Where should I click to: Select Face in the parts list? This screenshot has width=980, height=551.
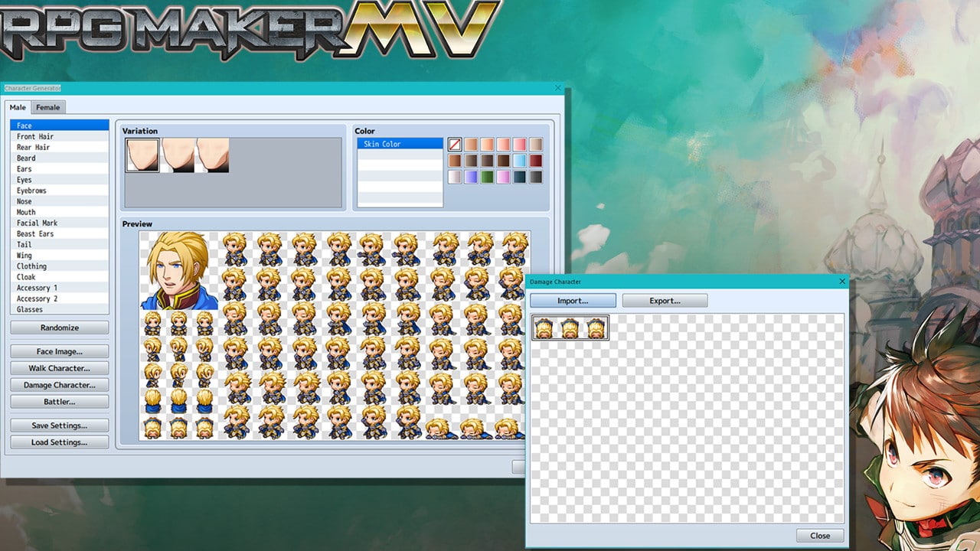tap(60, 126)
